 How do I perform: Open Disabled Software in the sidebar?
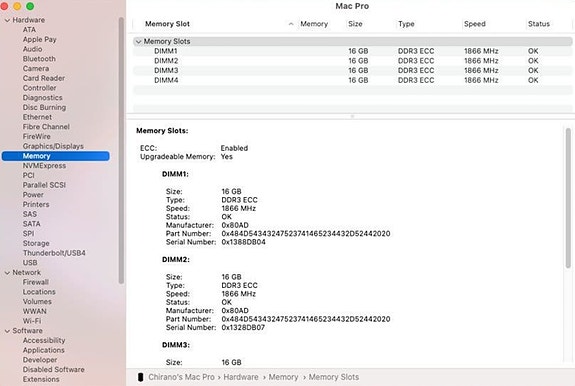(54, 370)
